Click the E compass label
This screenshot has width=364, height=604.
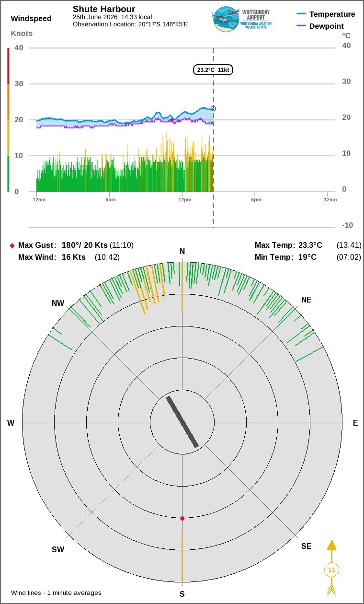[355, 423]
